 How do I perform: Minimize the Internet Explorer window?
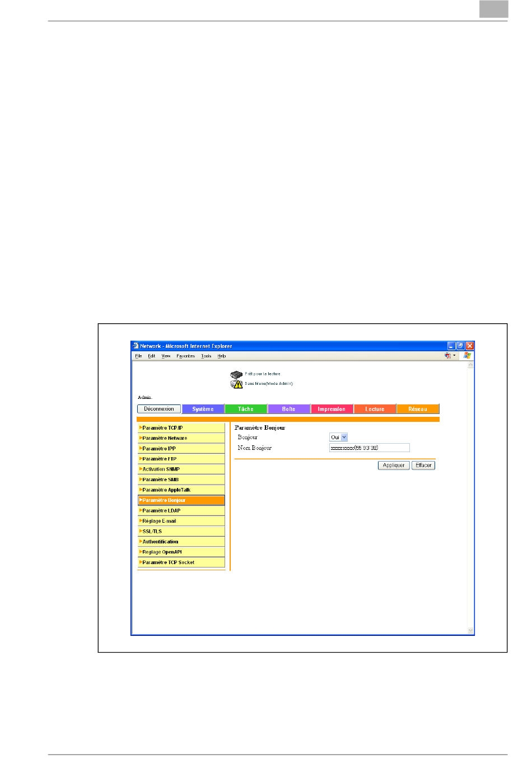pos(451,346)
